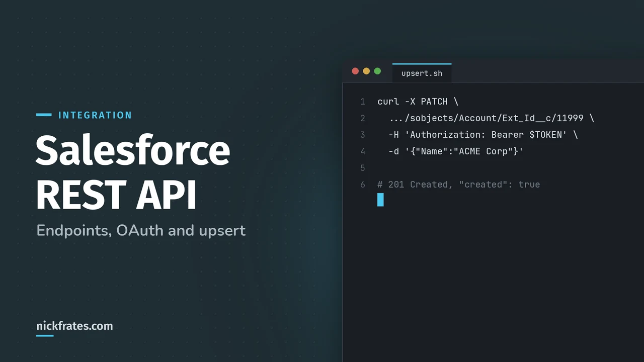This screenshot has height=362, width=644.
Task: Click line number 1 in the gutter
Action: click(x=362, y=102)
